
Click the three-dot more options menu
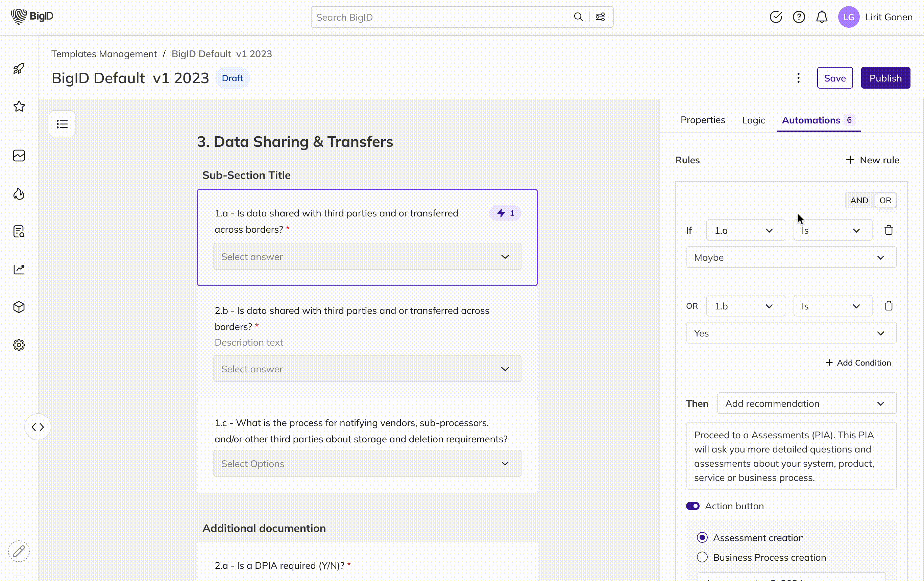(x=798, y=78)
